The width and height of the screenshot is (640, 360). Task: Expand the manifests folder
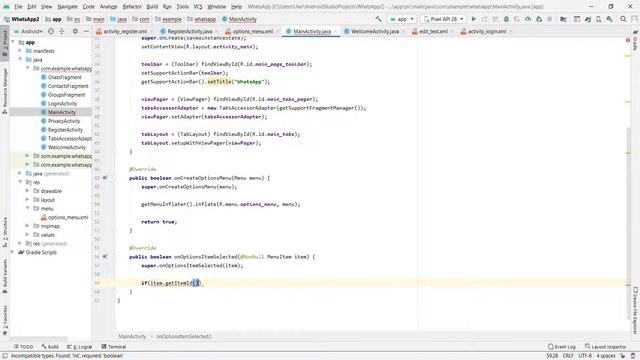[x=20, y=51]
